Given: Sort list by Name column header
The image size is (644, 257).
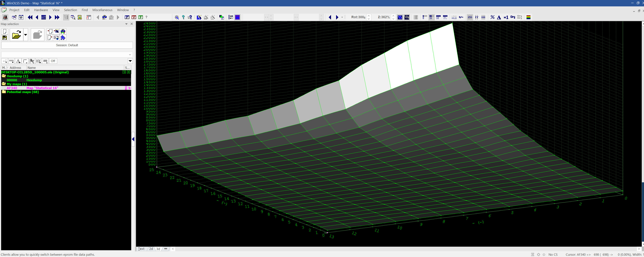Looking at the screenshot, I should point(75,68).
